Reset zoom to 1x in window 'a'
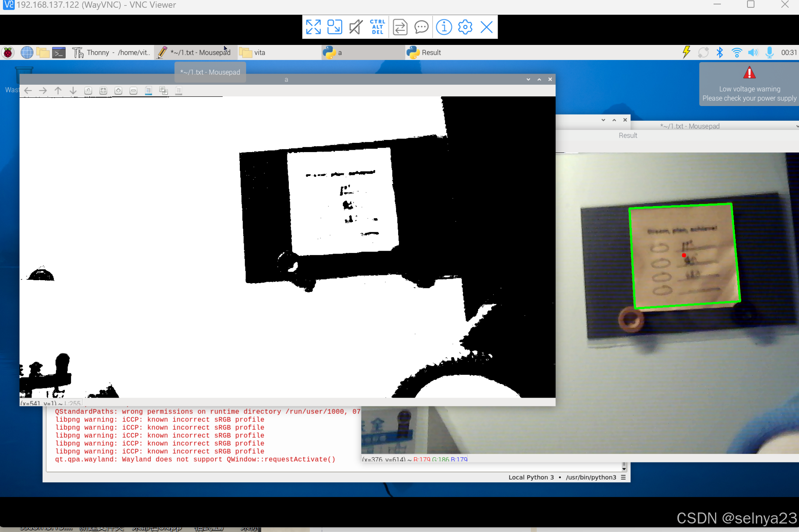The width and height of the screenshot is (799, 532). (x=88, y=91)
